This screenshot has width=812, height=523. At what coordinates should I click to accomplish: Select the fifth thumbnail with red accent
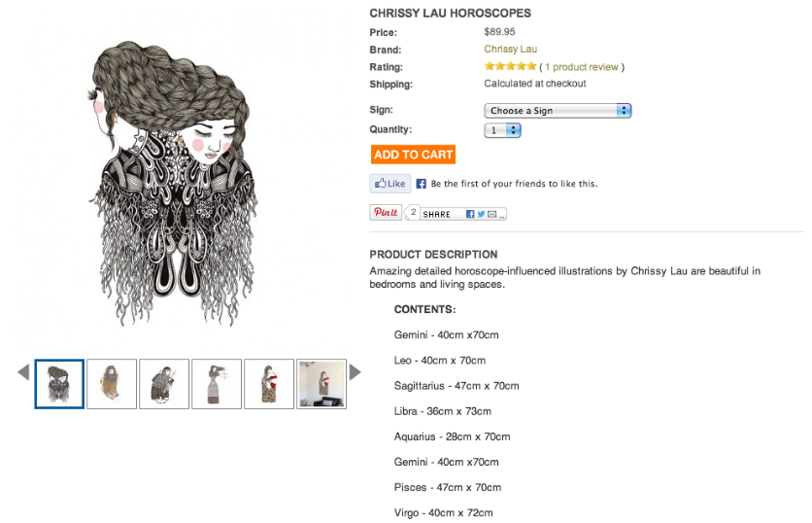tap(269, 384)
